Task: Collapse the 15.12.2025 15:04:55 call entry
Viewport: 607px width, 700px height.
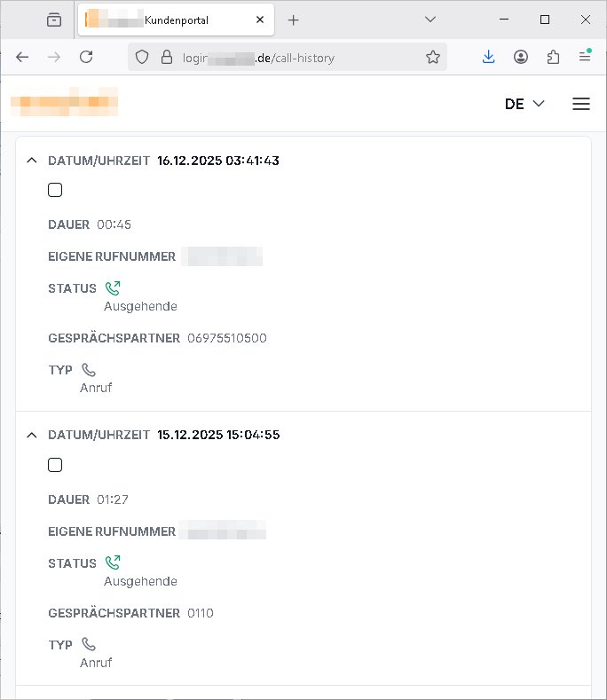Action: [32, 436]
